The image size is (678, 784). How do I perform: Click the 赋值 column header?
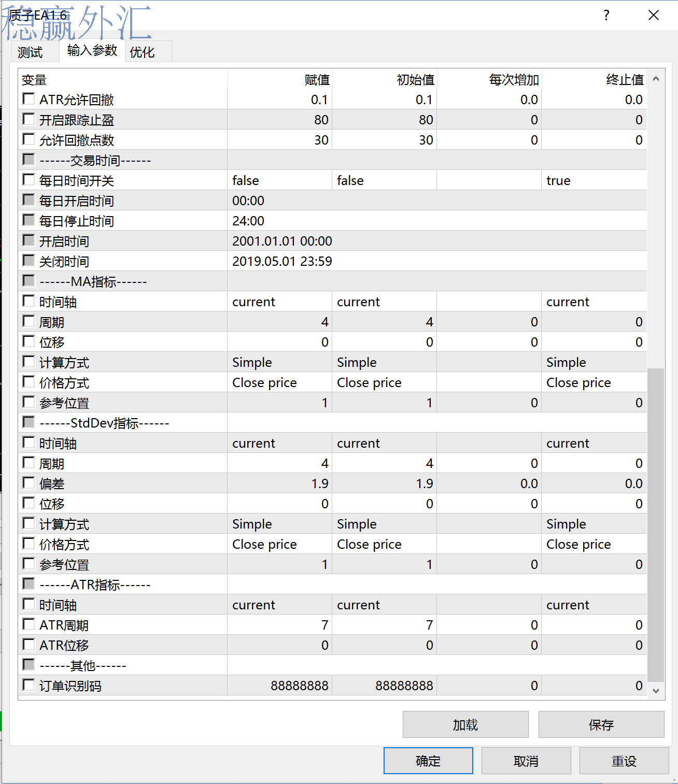280,79
